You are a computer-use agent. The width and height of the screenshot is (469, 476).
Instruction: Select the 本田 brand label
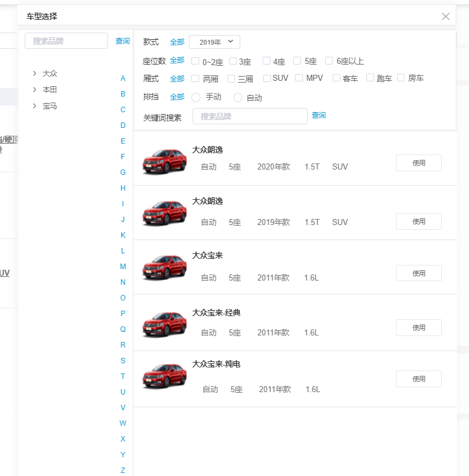click(x=50, y=89)
